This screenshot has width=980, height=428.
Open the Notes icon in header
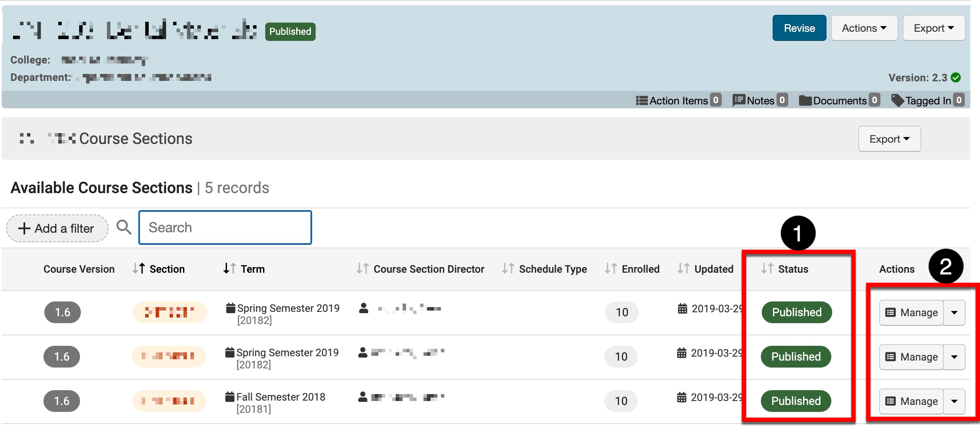pos(738,100)
